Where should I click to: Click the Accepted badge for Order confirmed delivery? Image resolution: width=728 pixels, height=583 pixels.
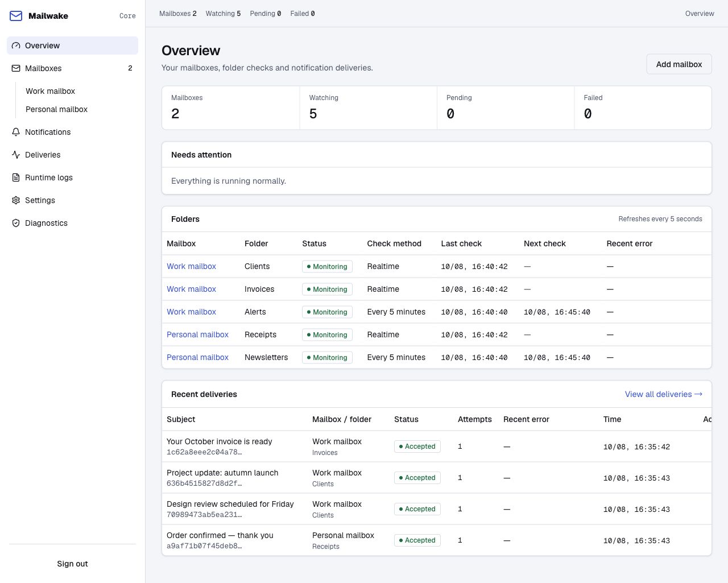click(417, 540)
